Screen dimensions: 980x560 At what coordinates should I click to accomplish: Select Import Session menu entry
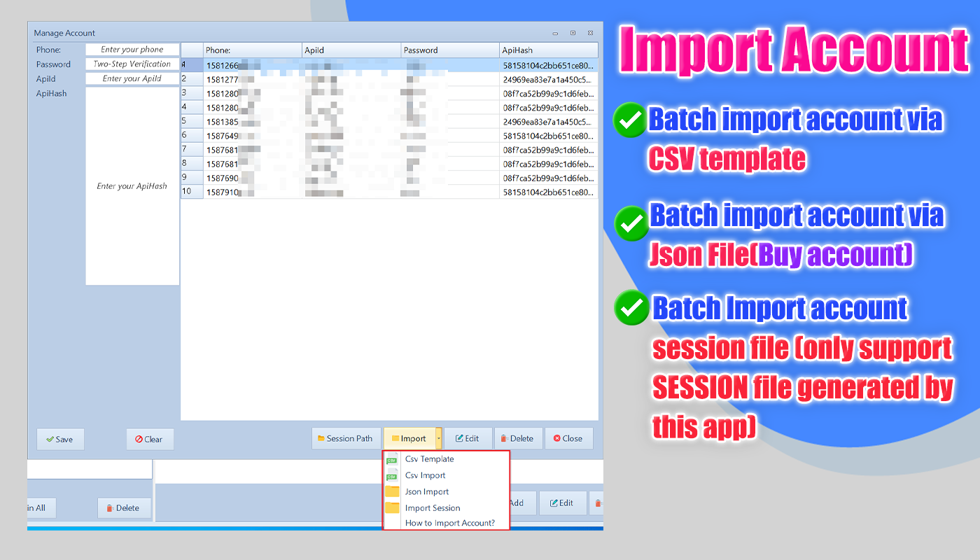click(433, 508)
